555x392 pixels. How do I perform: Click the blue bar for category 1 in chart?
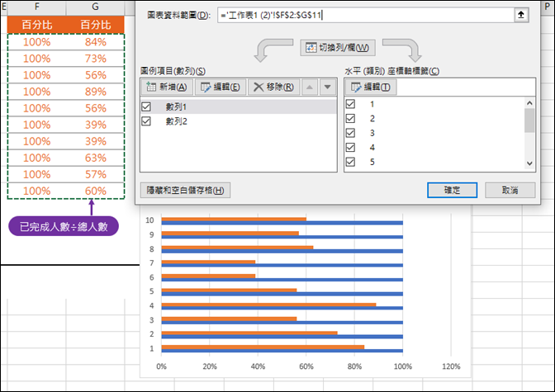pyautogui.click(x=282, y=351)
